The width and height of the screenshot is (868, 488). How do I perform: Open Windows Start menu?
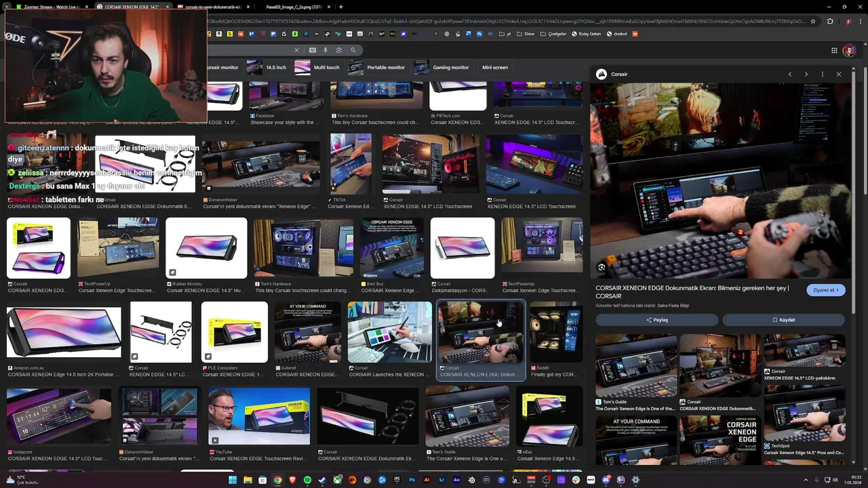coord(232,480)
